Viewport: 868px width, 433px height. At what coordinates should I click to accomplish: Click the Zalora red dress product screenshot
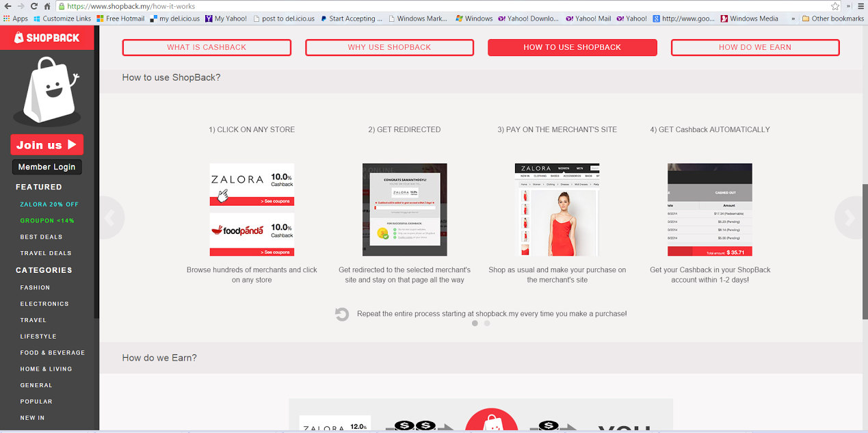coord(557,209)
